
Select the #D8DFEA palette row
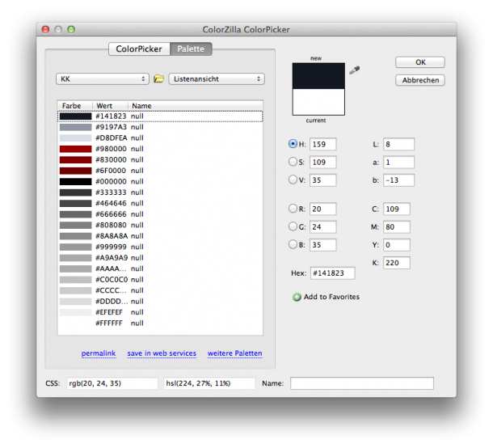[160, 137]
